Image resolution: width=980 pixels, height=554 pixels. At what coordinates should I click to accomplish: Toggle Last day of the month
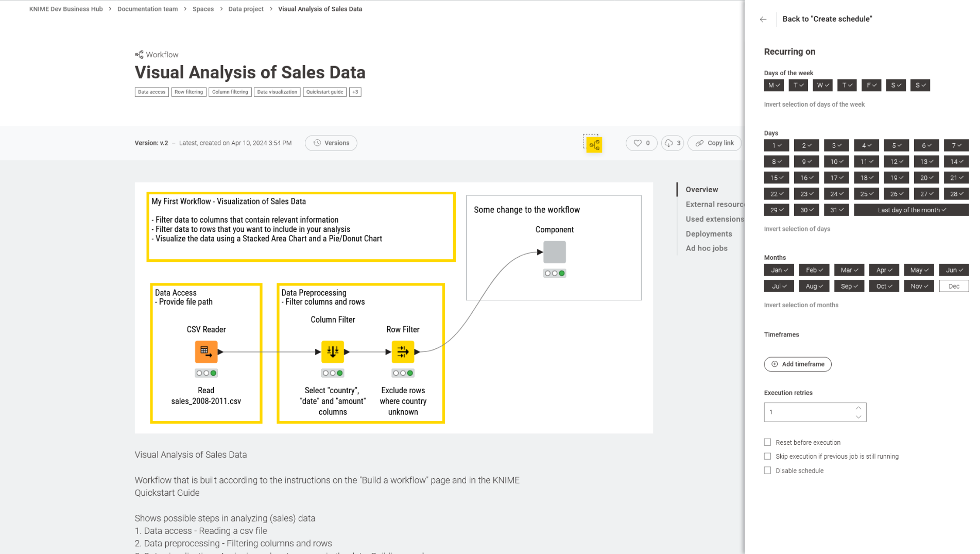click(x=911, y=210)
